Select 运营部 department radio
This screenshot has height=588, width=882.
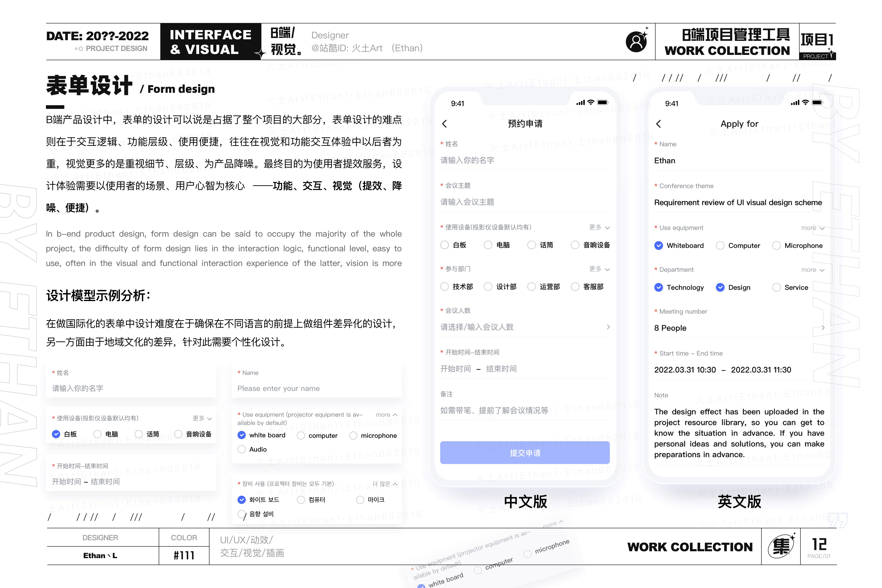tap(531, 286)
